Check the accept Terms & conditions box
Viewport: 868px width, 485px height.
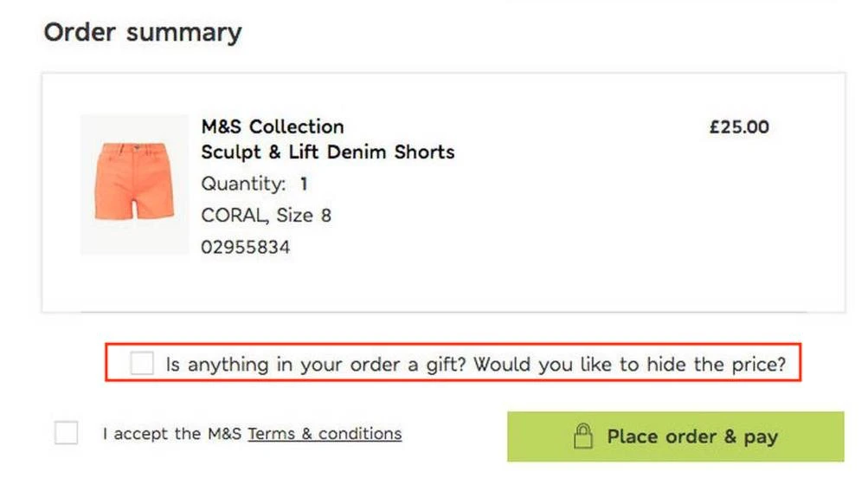(x=66, y=433)
